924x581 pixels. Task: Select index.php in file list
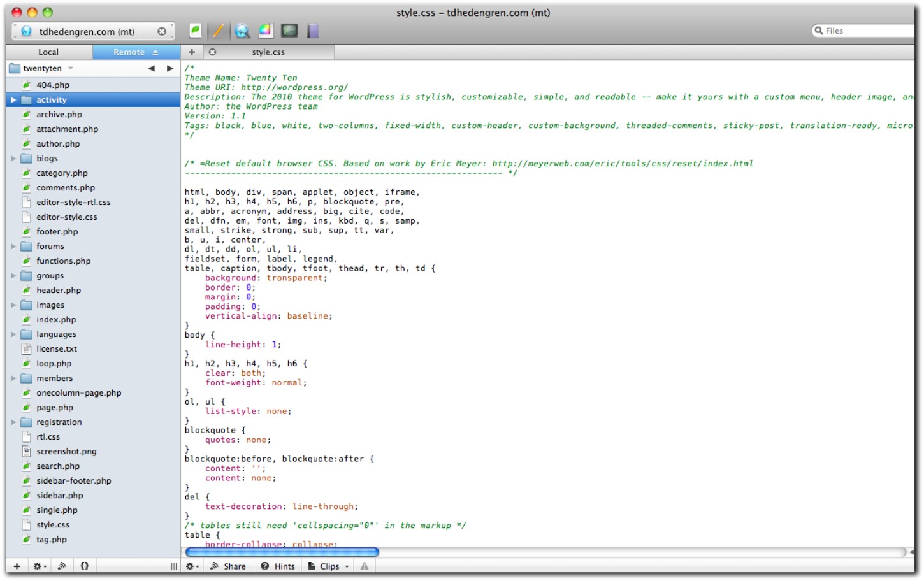coord(93,320)
